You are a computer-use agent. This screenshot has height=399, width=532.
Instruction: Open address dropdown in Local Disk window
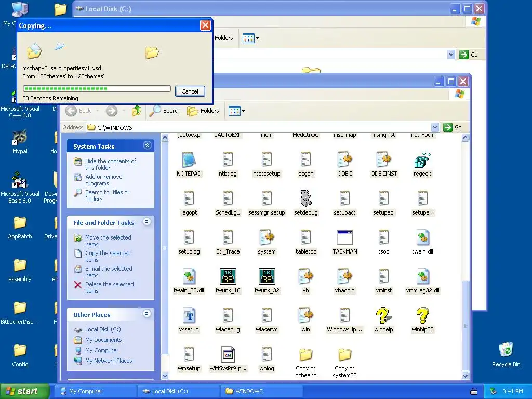click(x=451, y=54)
